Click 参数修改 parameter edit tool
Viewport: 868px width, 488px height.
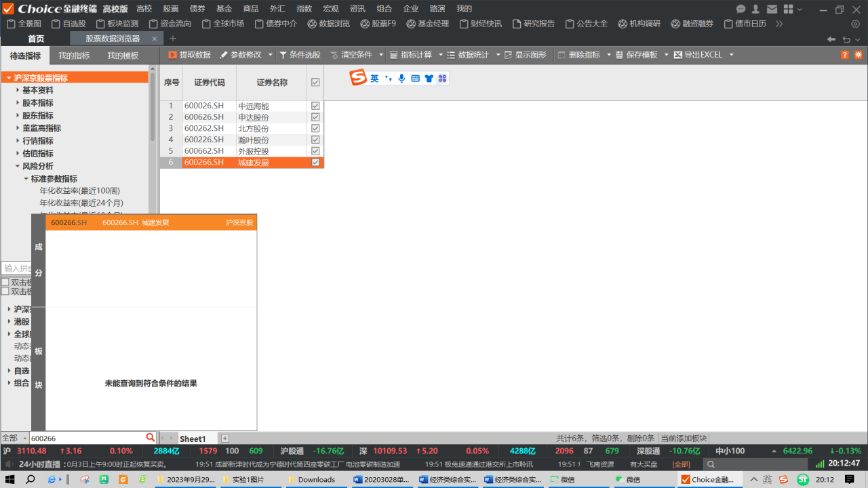coord(240,55)
